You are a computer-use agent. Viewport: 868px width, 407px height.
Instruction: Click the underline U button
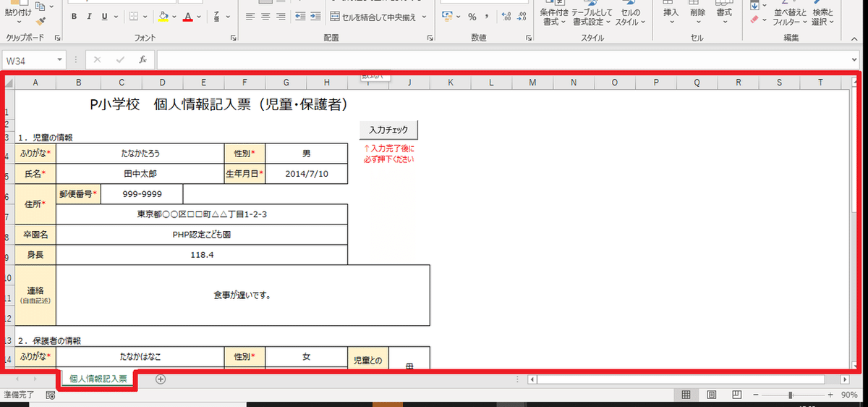coord(105,17)
